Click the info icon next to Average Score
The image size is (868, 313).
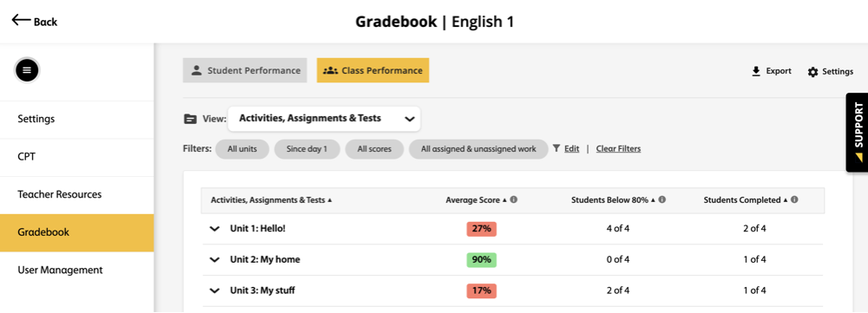514,199
